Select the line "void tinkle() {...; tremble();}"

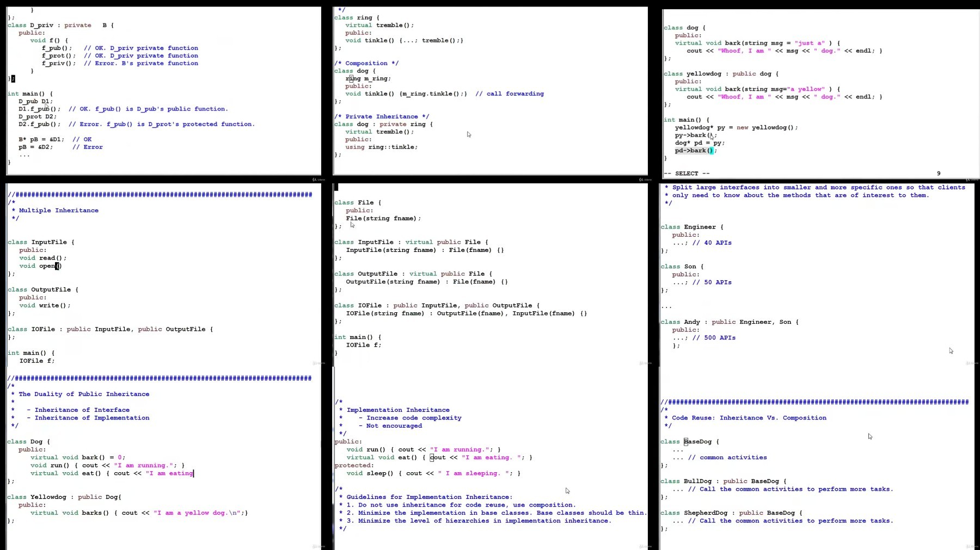(x=404, y=40)
